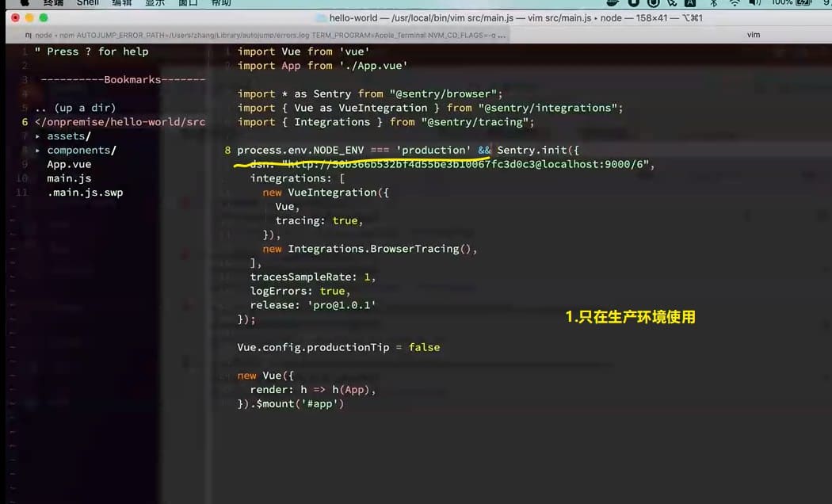Open App.vue in the file tree

click(69, 165)
